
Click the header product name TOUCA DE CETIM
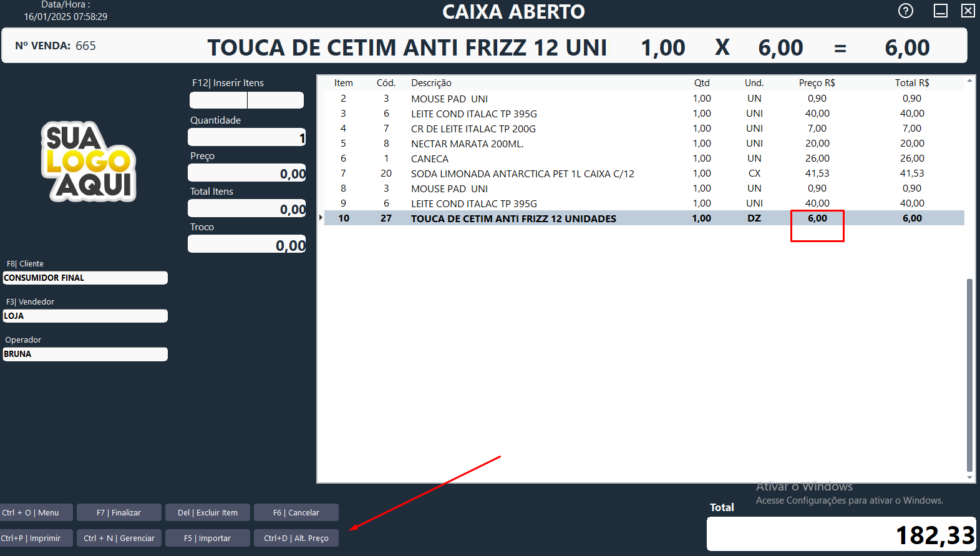[x=407, y=48]
